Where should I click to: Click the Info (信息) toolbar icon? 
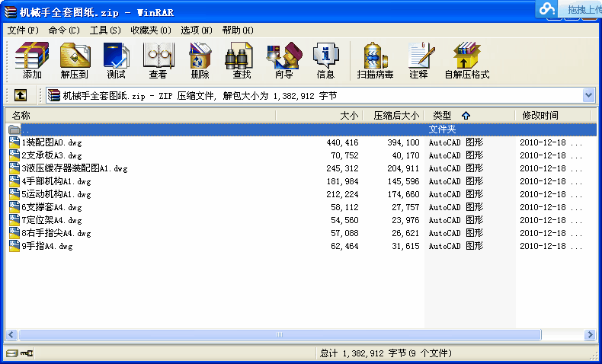(325, 61)
